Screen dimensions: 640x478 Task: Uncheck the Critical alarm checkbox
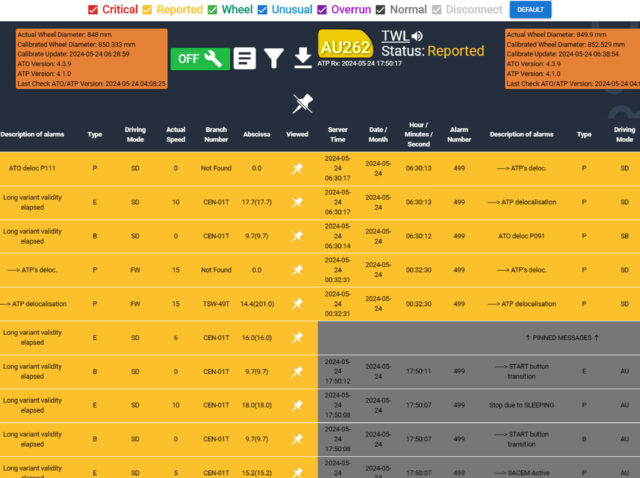tap(93, 10)
